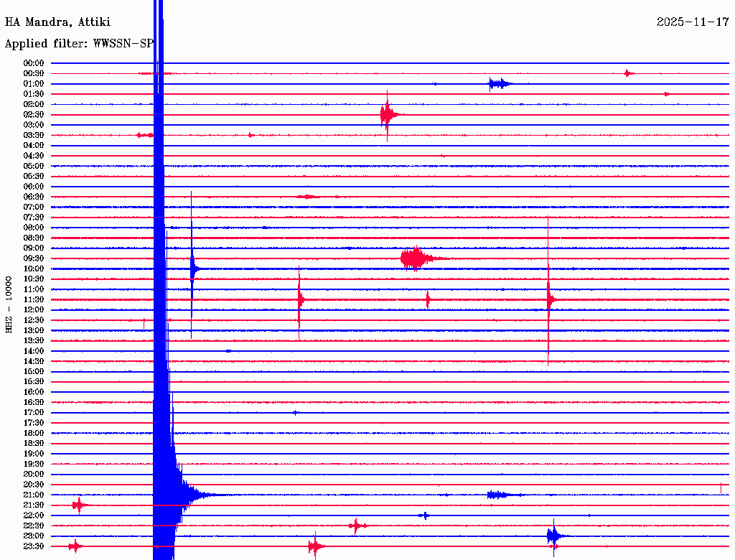Click the station title 'HA Mandra, Attiki'
The image size is (735, 560).
click(x=57, y=22)
